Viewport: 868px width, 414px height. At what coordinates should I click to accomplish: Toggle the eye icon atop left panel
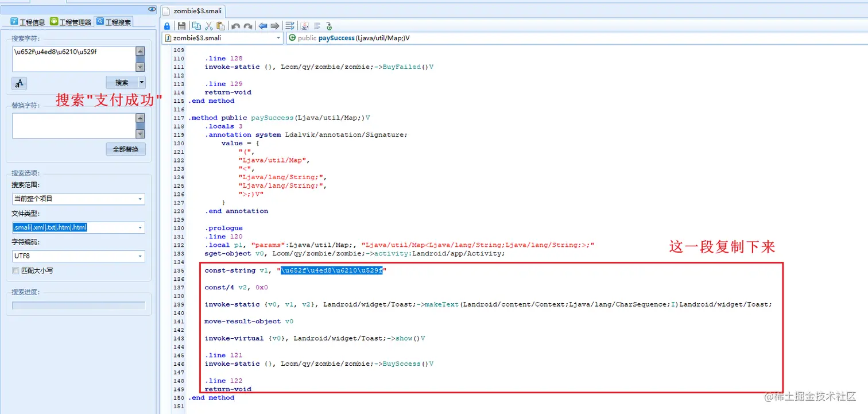pos(152,9)
